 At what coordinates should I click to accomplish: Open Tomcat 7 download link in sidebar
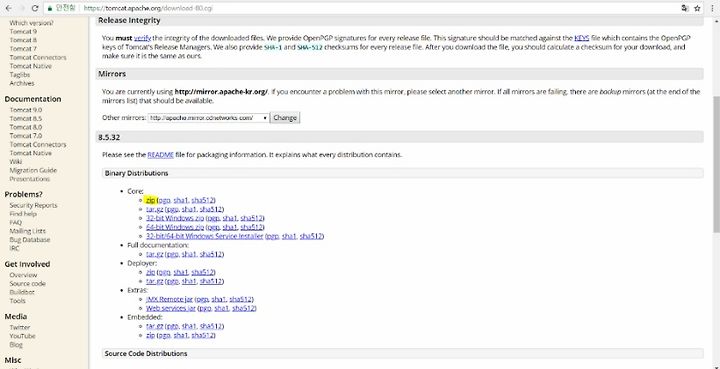(x=23, y=49)
